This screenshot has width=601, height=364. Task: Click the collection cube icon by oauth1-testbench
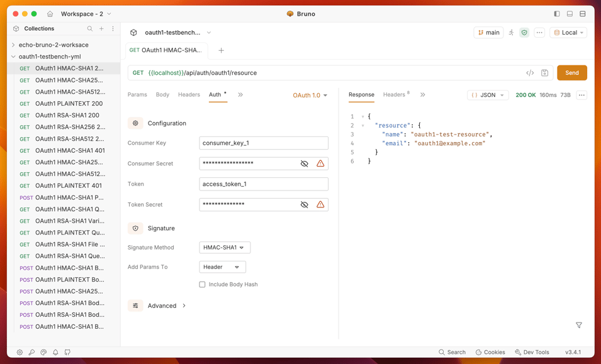coord(133,33)
